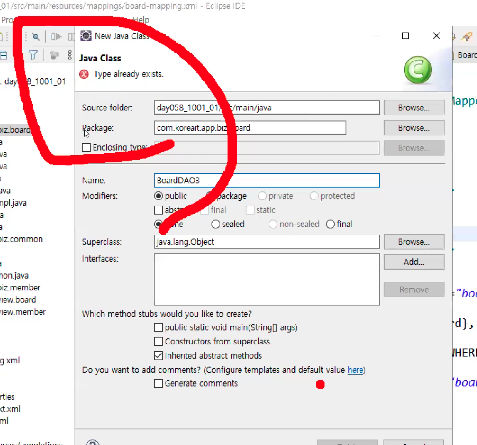Screen dimensions: 477x445
Task: Maximize the New Java Class dialog
Action: tap(405, 36)
